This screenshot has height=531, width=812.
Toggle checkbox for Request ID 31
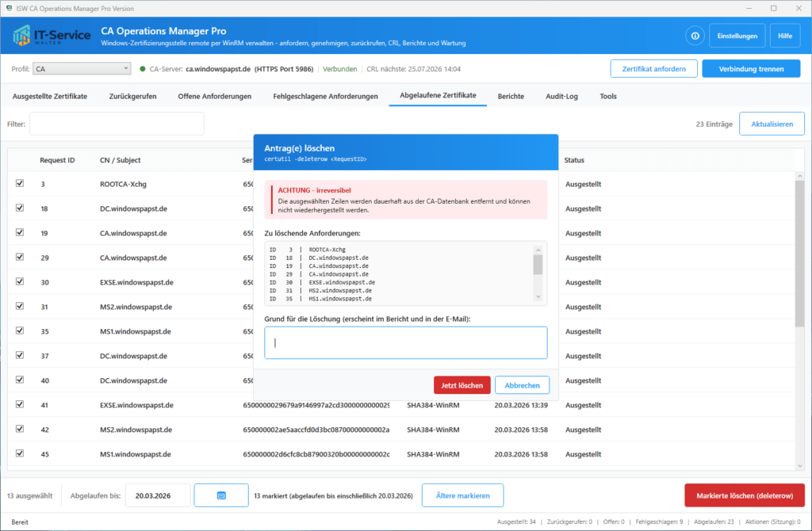pyautogui.click(x=20, y=306)
